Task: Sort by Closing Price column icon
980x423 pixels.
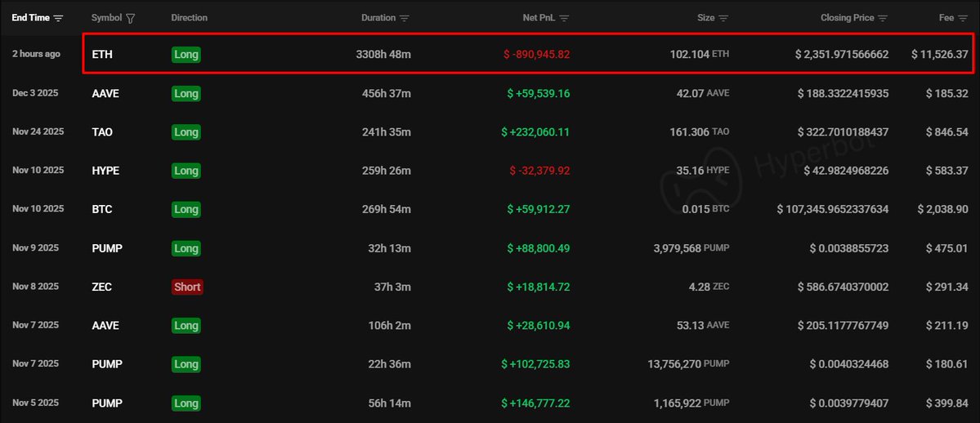Action: (x=883, y=18)
